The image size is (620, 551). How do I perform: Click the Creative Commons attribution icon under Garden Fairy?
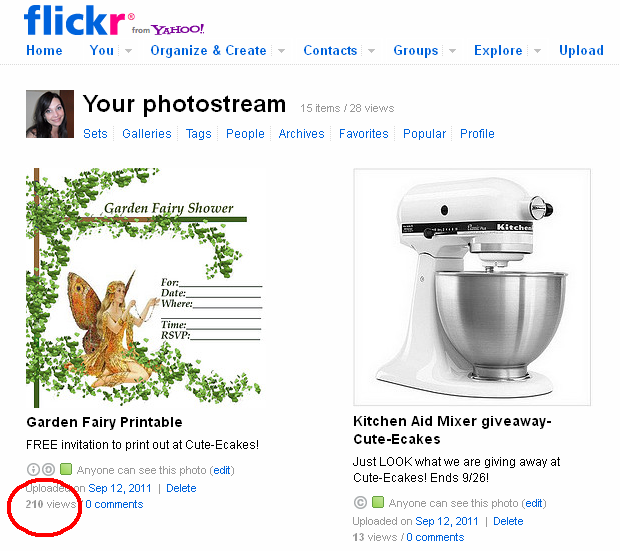click(x=33, y=470)
